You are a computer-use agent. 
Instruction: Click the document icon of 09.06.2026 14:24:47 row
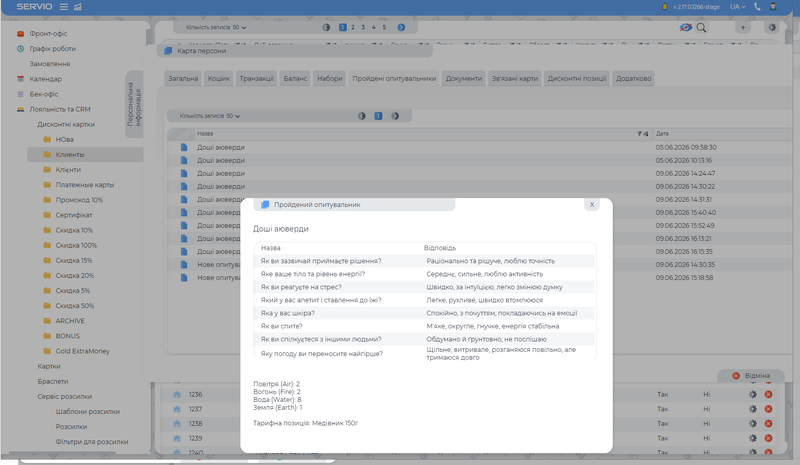click(x=184, y=174)
